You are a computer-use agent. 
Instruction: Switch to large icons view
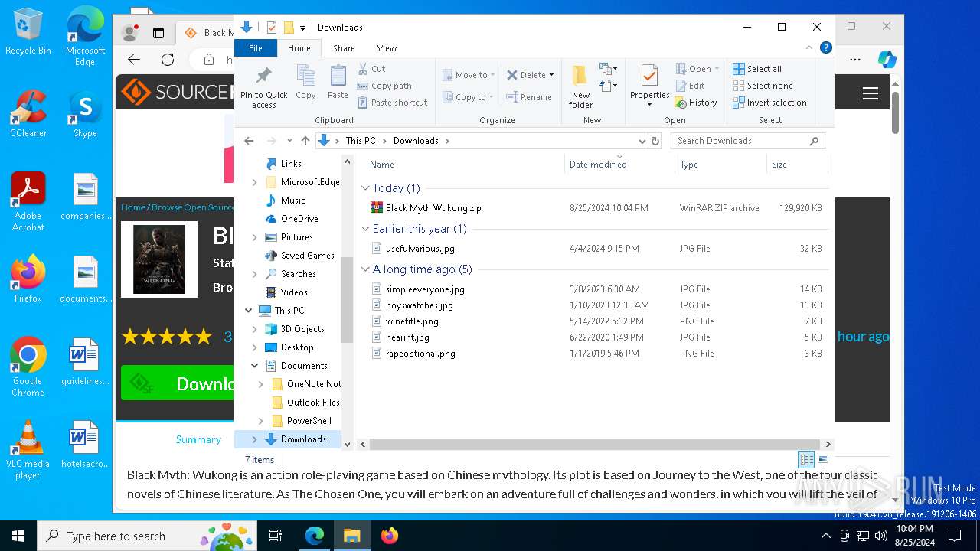(x=823, y=459)
